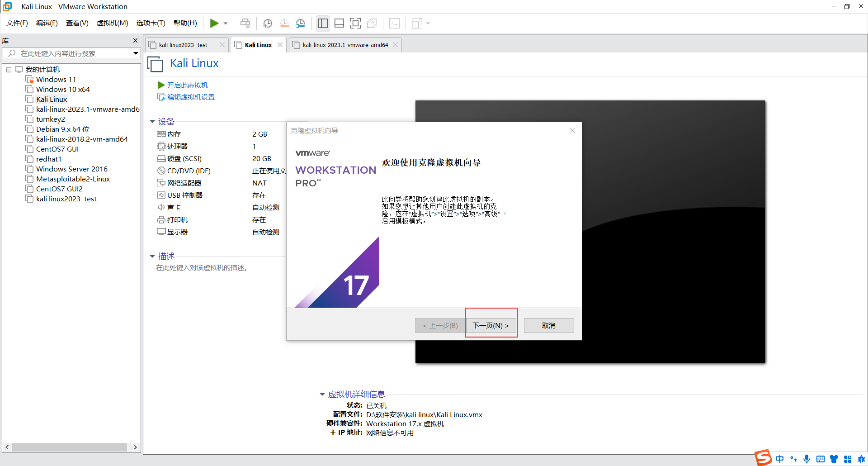This screenshot has height=466, width=868.
Task: Click the VM description text field
Action: coord(202,268)
